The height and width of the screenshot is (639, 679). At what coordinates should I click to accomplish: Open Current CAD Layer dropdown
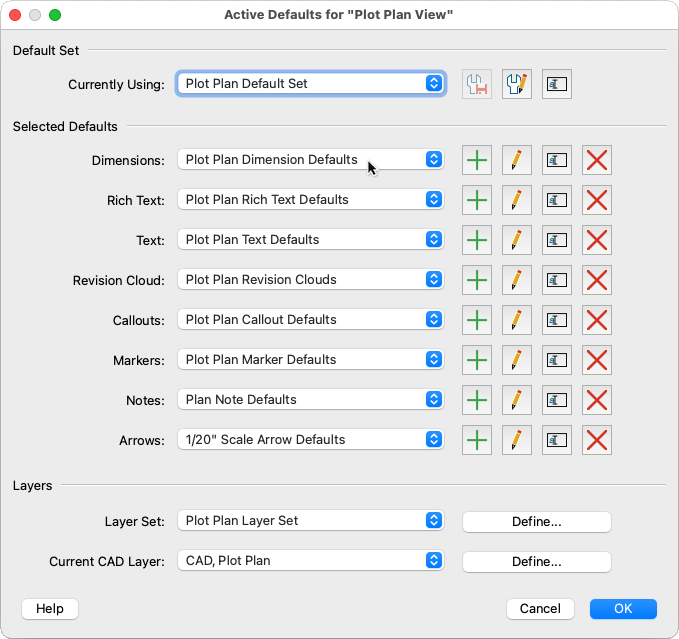point(311,561)
